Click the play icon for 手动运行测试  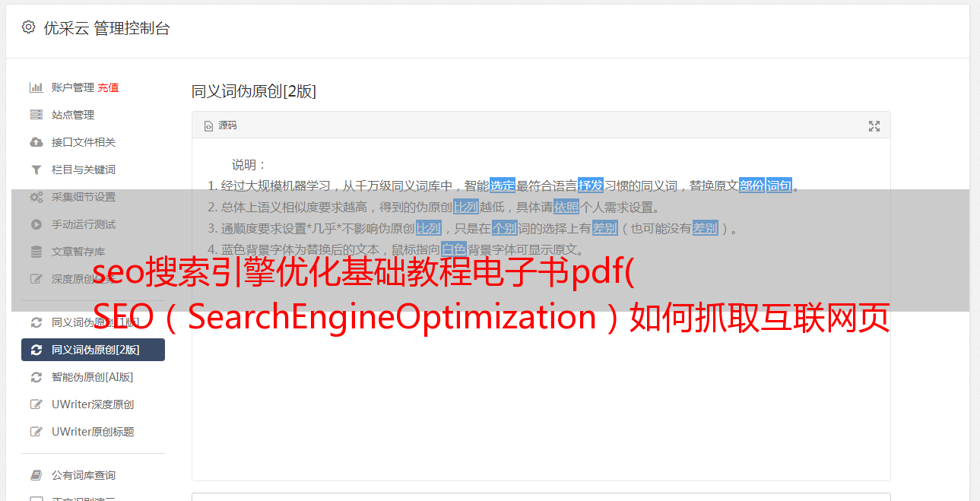coord(36,224)
